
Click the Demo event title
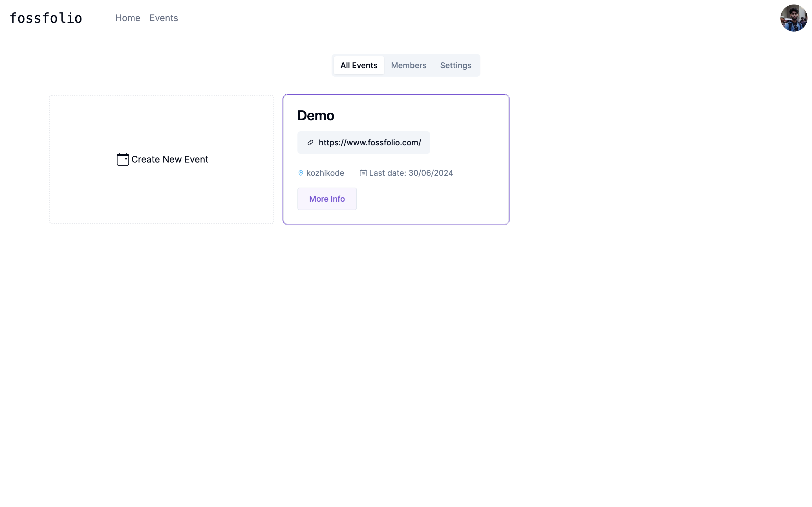pos(315,116)
